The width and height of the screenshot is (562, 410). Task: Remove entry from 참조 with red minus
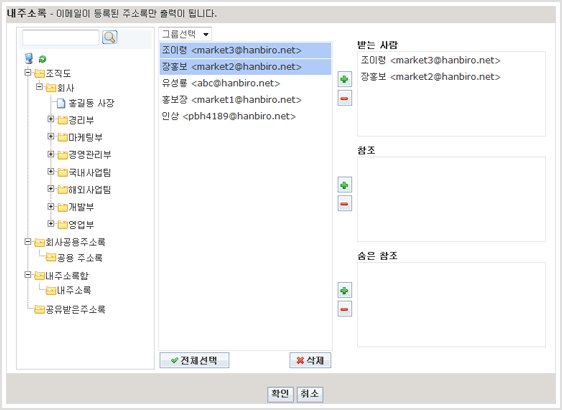tap(344, 204)
